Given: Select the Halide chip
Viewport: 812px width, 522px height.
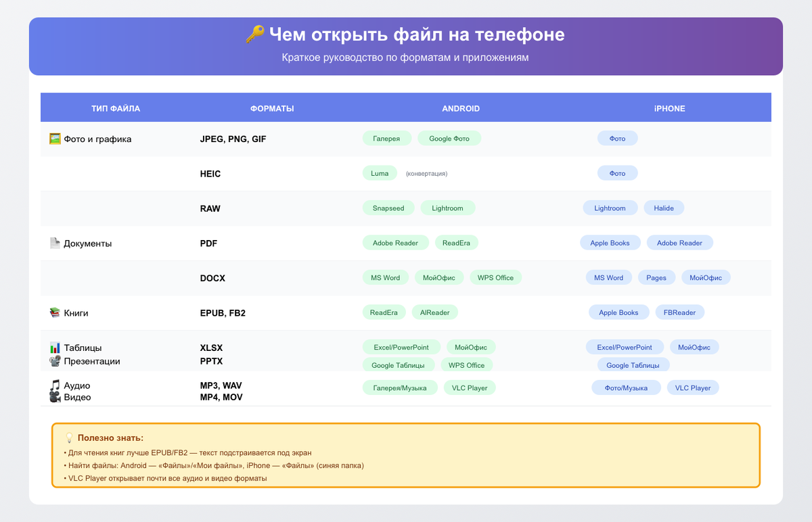Looking at the screenshot, I should pos(664,208).
